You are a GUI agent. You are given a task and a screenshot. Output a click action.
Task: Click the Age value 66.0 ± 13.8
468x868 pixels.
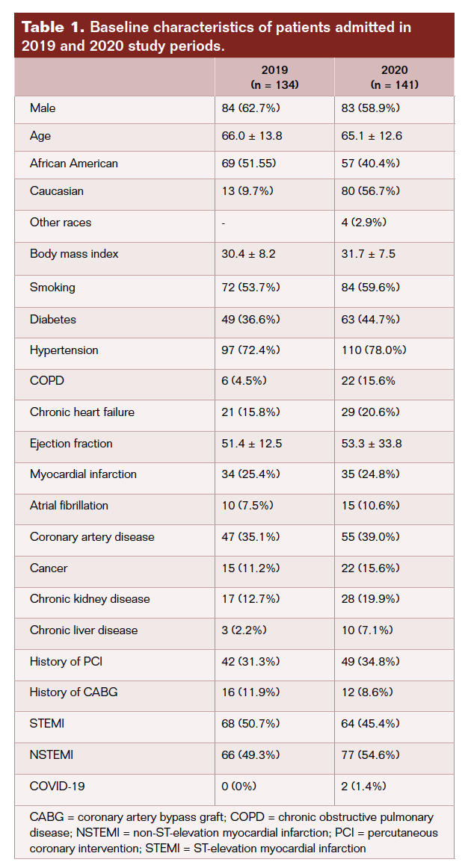pos(252,136)
